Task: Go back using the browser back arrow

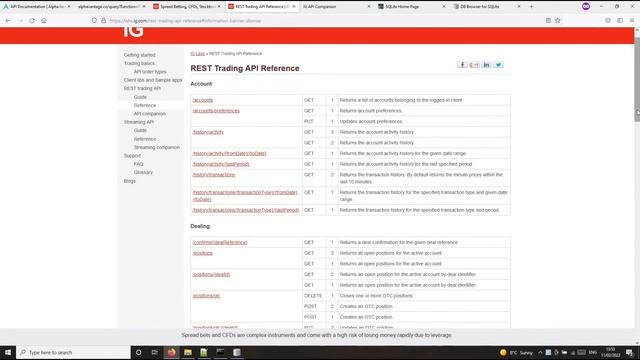Action: click(8, 20)
